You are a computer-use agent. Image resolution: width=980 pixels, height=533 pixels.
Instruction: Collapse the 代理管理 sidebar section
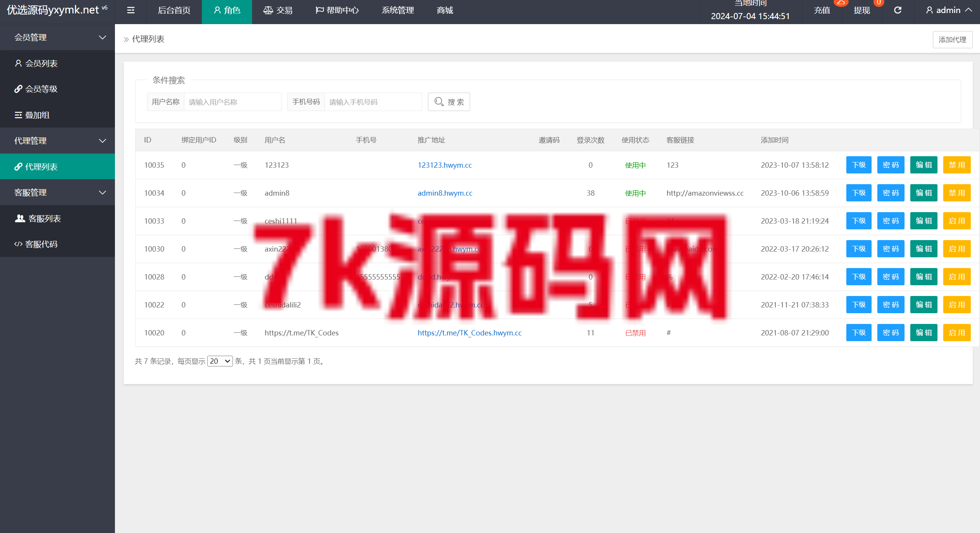pos(57,141)
